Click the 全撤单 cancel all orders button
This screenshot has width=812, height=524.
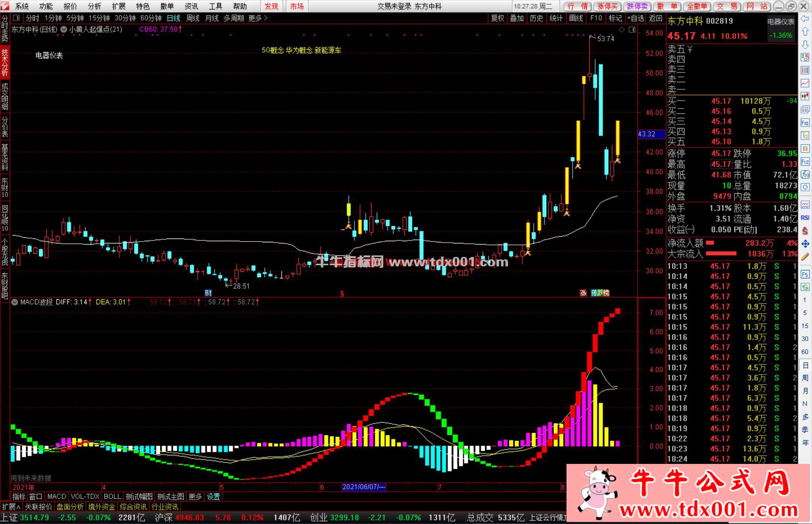click(697, 6)
